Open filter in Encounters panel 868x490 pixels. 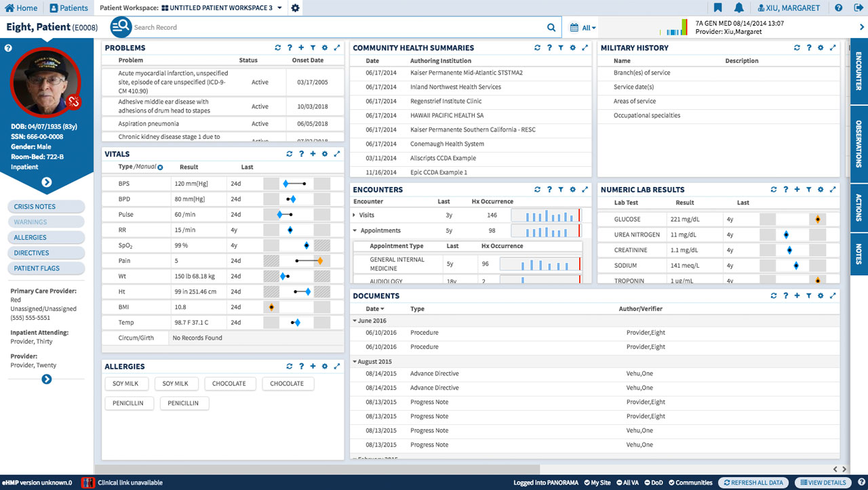pos(561,190)
